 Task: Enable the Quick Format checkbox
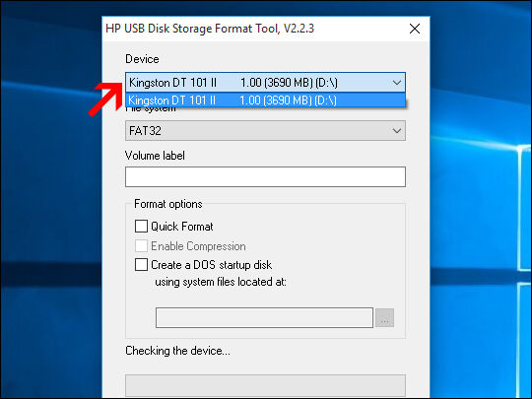point(141,226)
